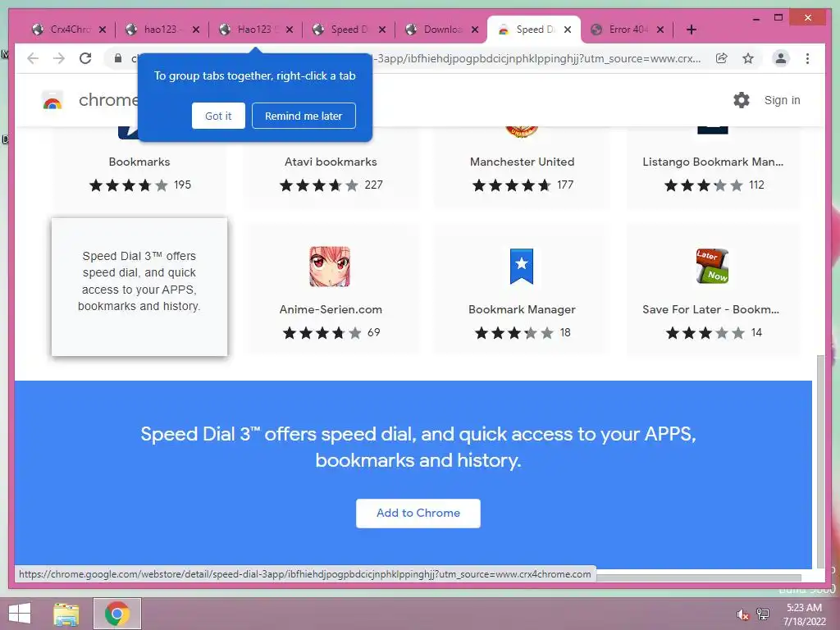The image size is (840, 630).
Task: Click the Atavi bookmarks star rating 227
Action: (x=331, y=185)
